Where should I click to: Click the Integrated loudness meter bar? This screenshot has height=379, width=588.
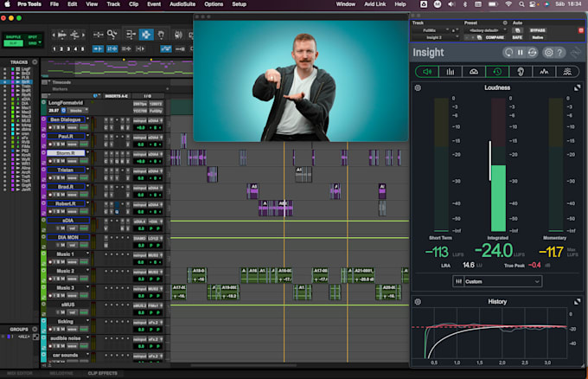tap(498, 164)
